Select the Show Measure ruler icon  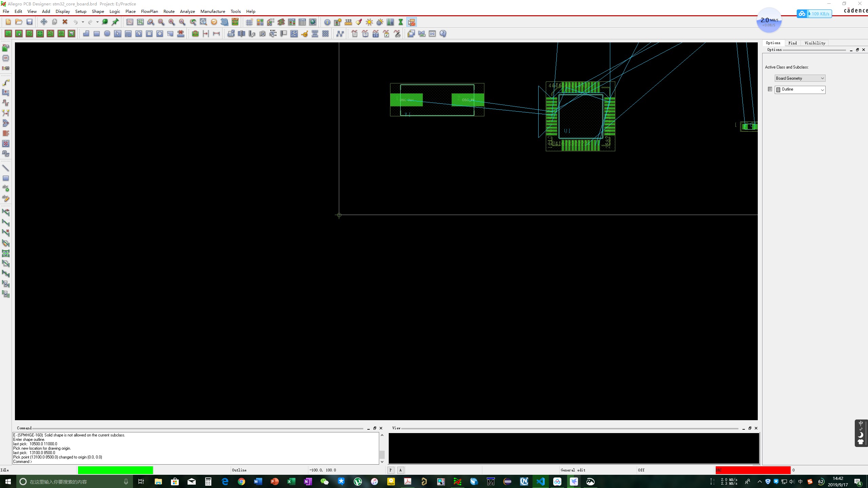(x=348, y=22)
